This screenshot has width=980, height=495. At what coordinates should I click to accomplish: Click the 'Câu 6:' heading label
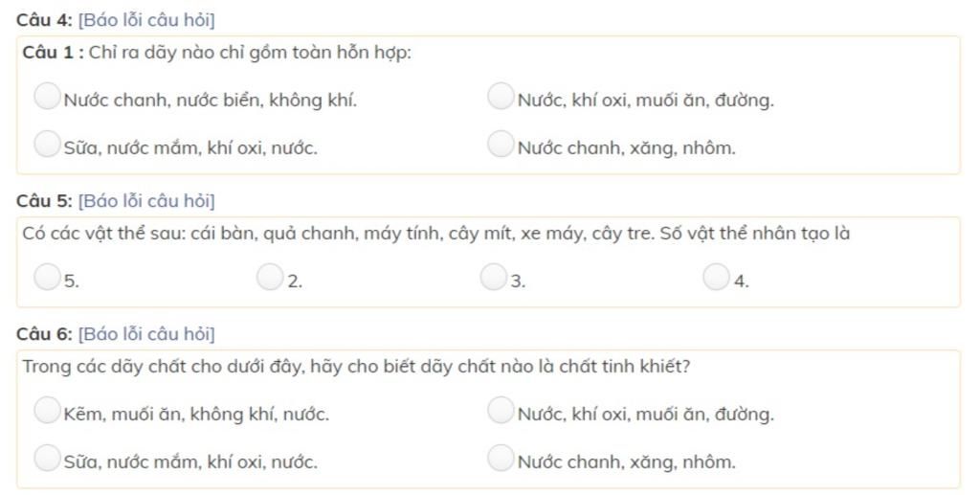[x=44, y=334]
